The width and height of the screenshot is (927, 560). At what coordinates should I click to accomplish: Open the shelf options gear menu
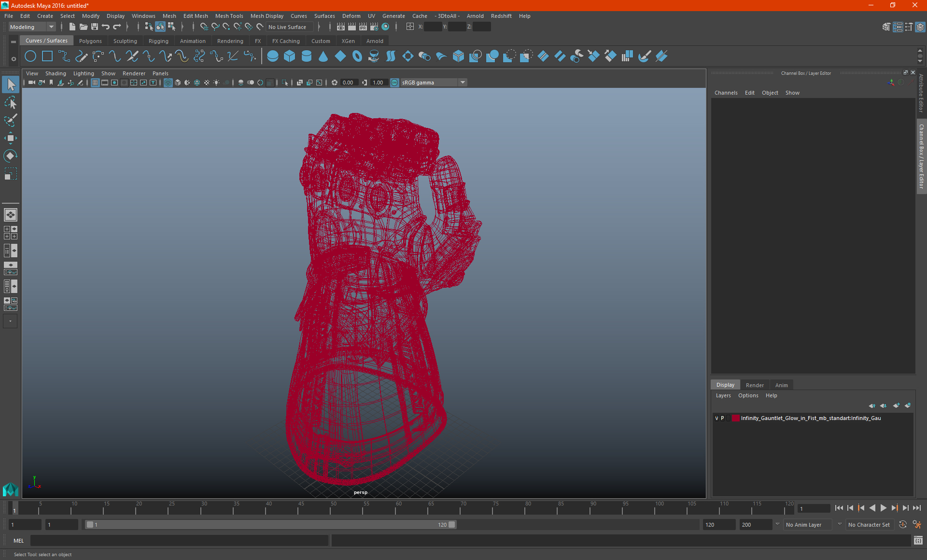14,59
